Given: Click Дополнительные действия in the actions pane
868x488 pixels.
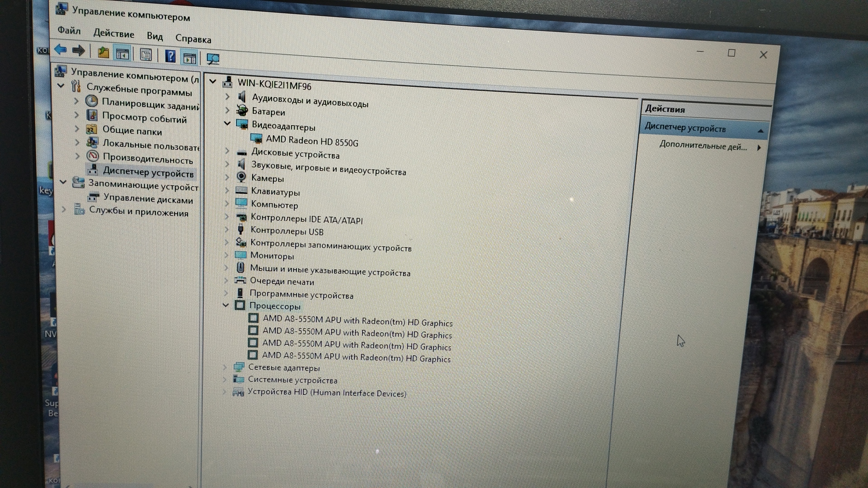Looking at the screenshot, I should pos(703,146).
